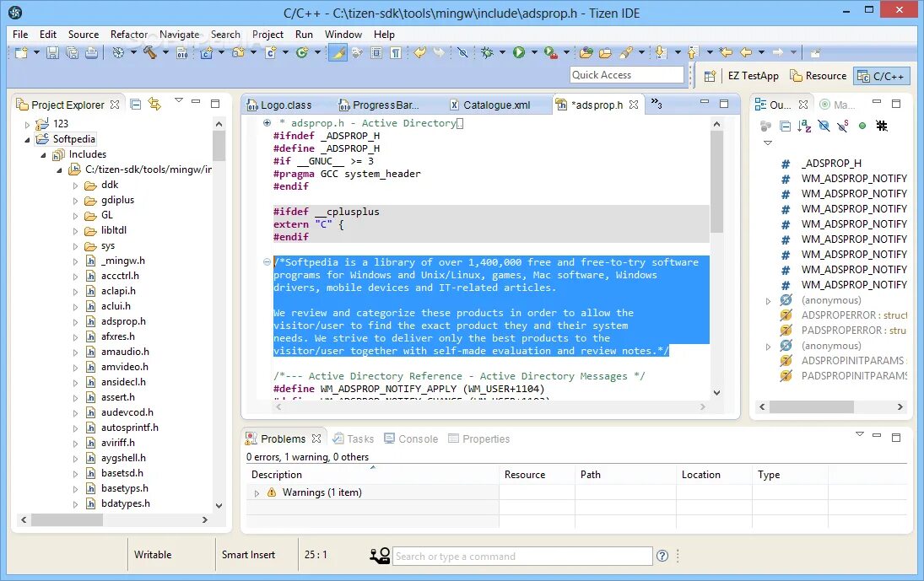Collapse the Softpedia project node
Screen dimensions: 924x581
click(x=27, y=140)
